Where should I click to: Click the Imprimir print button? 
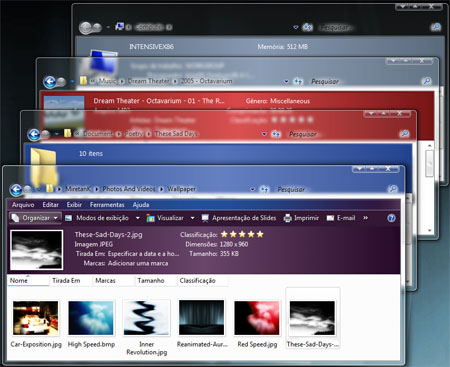[301, 218]
